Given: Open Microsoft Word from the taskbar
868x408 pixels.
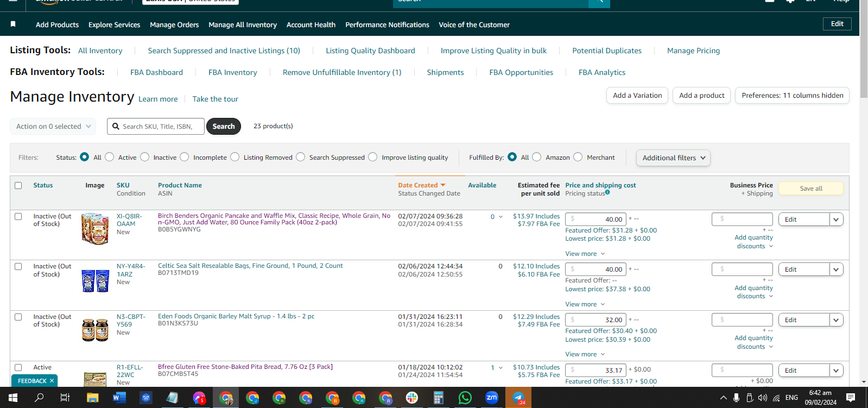Looking at the screenshot, I should tap(119, 398).
